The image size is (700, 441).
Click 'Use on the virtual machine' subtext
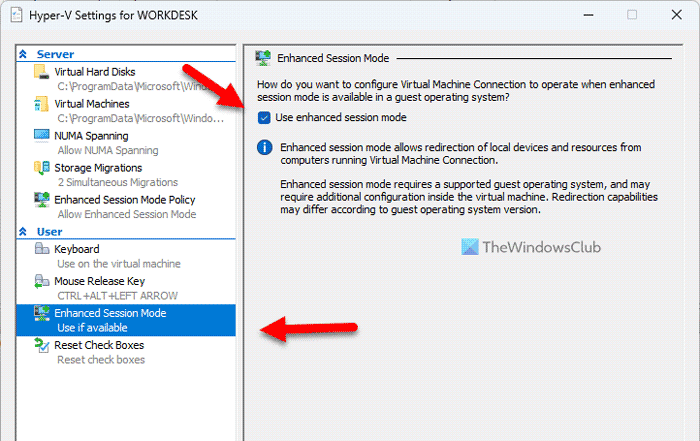119,264
